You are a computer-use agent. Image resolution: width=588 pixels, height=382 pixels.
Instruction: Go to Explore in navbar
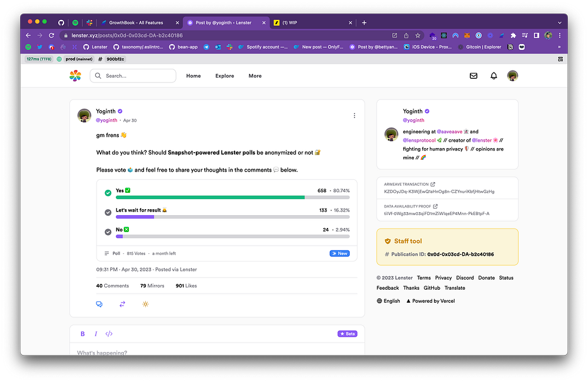tap(225, 76)
